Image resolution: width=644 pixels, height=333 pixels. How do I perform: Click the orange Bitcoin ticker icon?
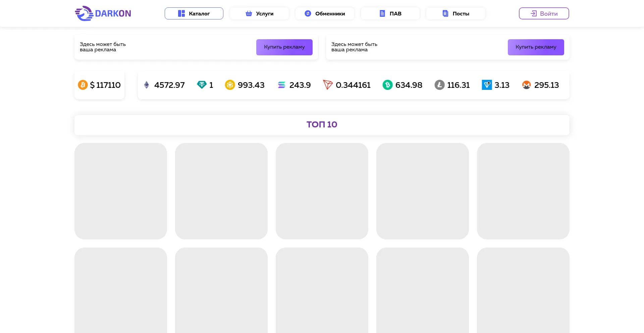click(83, 85)
